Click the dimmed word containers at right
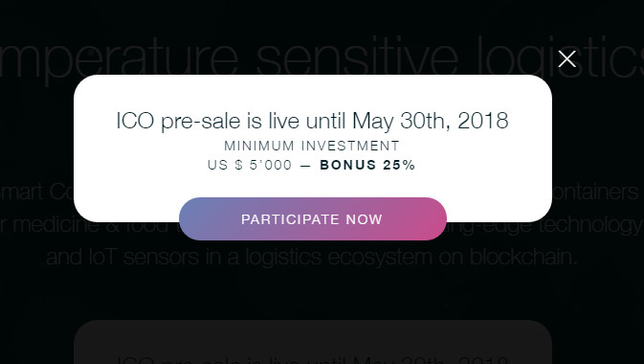Screen dimensions: 644x364 [600, 193]
